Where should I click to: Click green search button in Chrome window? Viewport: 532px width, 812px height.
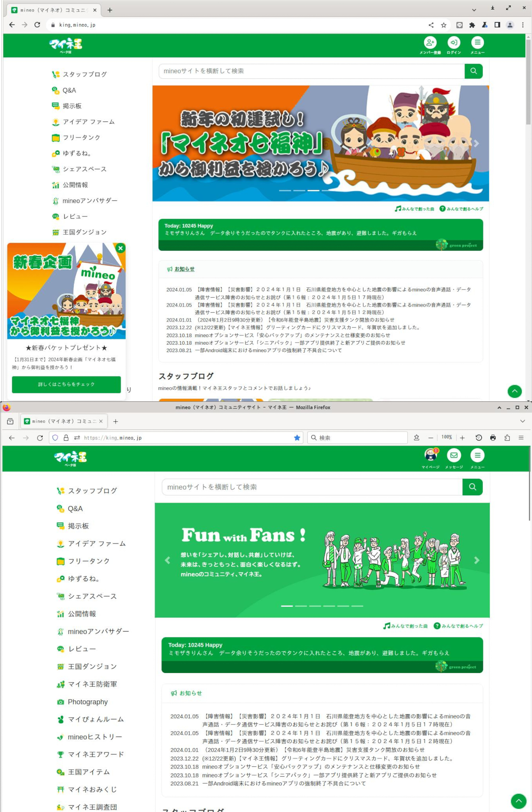click(x=473, y=71)
